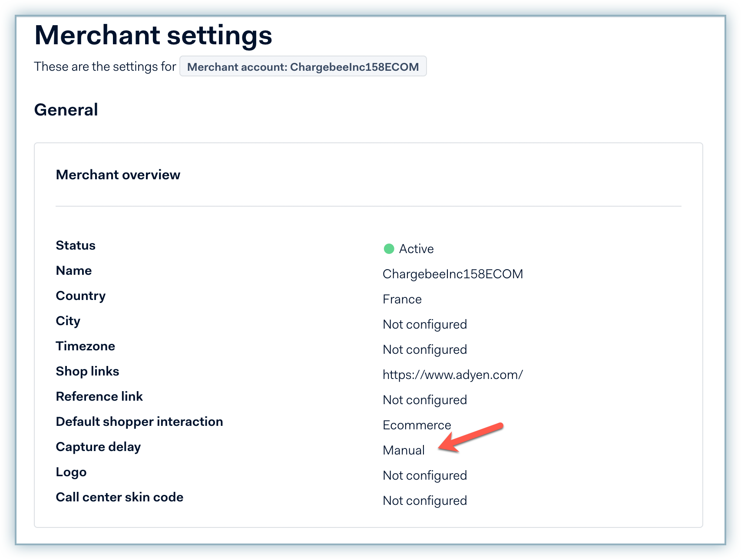This screenshot has width=741, height=560.
Task: Open the adyen.com shop link
Action: [x=453, y=375]
